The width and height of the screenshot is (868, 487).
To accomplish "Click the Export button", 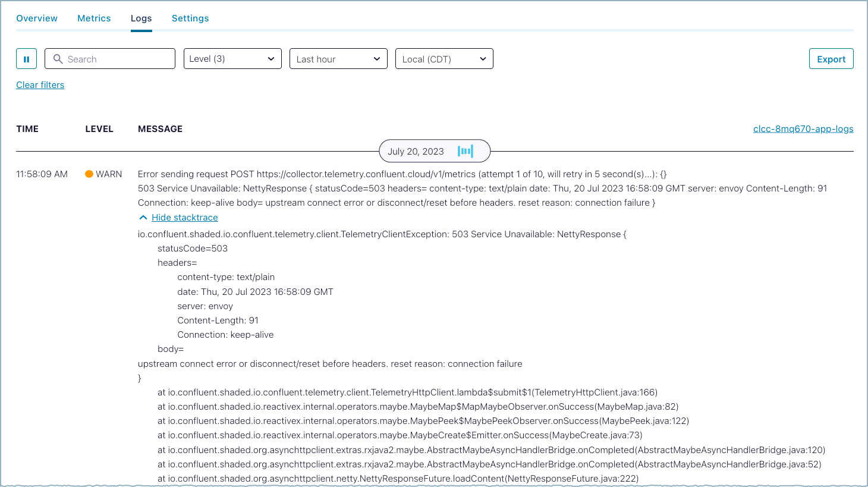I will 831,59.
